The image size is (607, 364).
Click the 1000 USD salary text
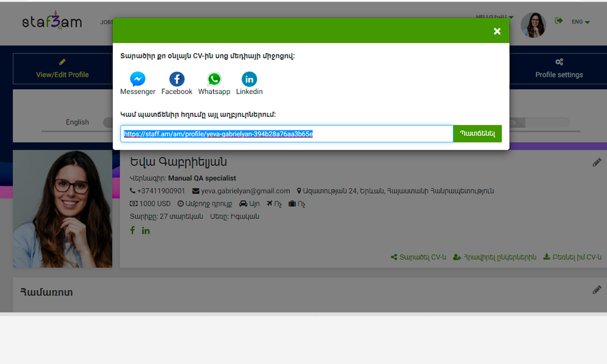[155, 204]
